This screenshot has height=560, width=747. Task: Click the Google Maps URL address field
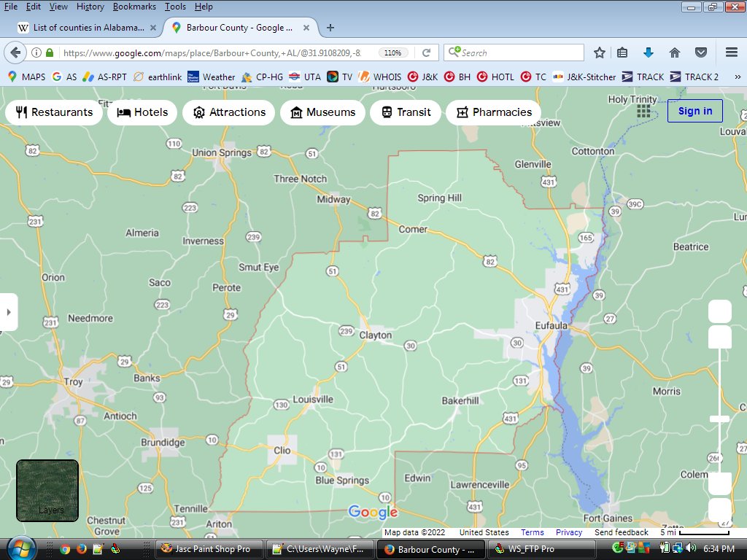pos(212,52)
